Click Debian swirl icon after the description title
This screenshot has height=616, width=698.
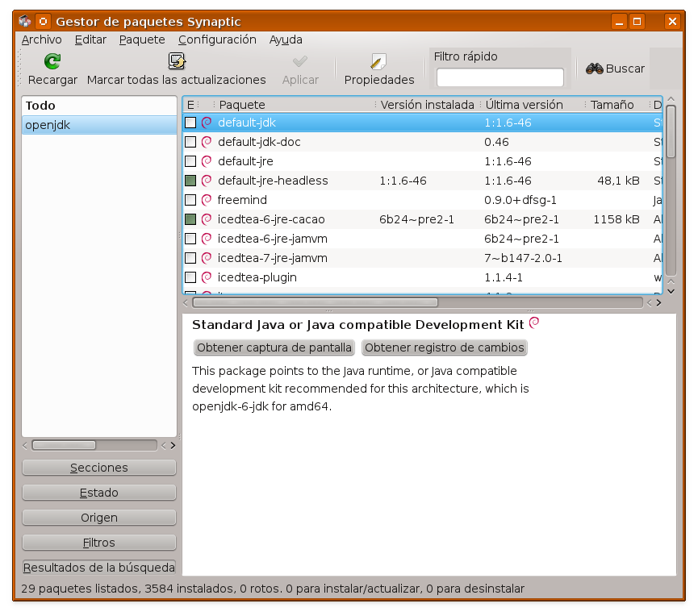tap(534, 323)
